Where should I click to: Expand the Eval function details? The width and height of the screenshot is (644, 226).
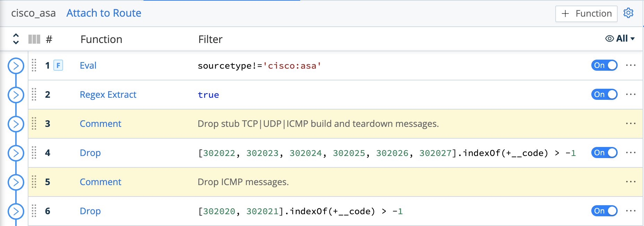15,66
